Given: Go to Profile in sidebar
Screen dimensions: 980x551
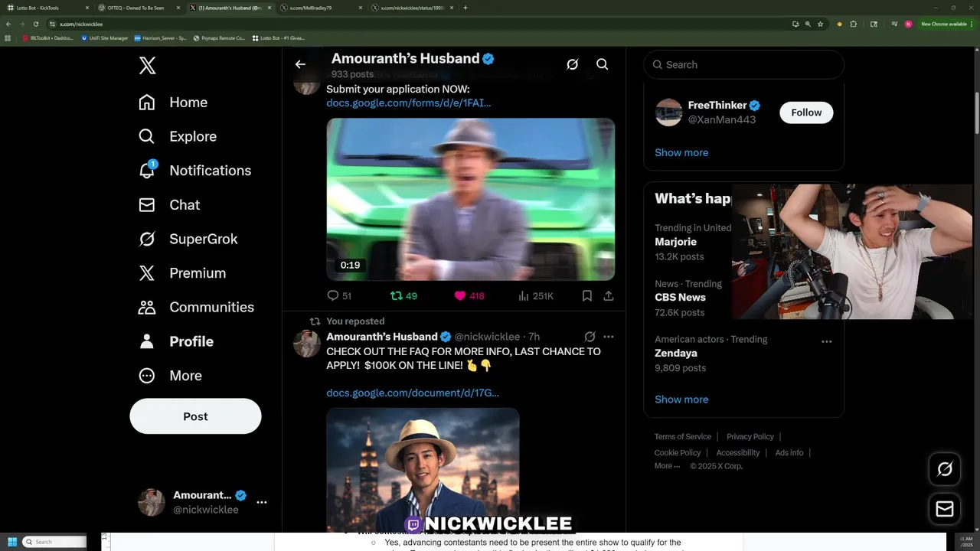Looking at the screenshot, I should coord(176,341).
